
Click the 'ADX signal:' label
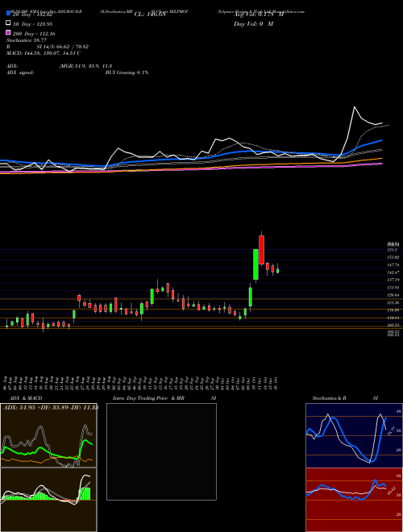[20, 73]
